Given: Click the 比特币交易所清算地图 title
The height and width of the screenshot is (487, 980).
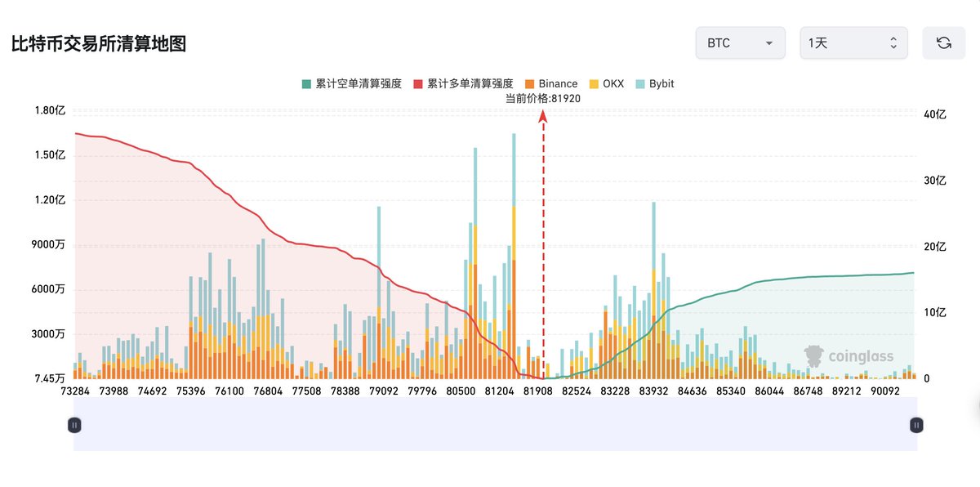Looking at the screenshot, I should point(99,44).
